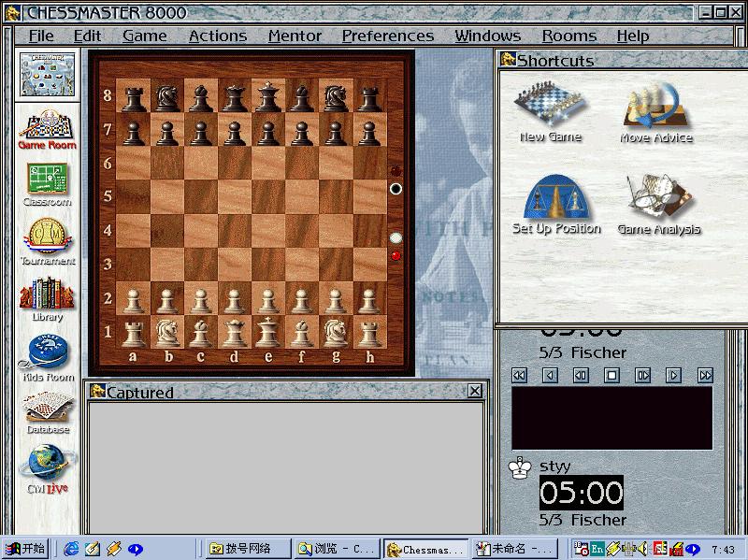The width and height of the screenshot is (748, 560).
Task: Step forward one move with bar-arrow button
Action: click(643, 376)
